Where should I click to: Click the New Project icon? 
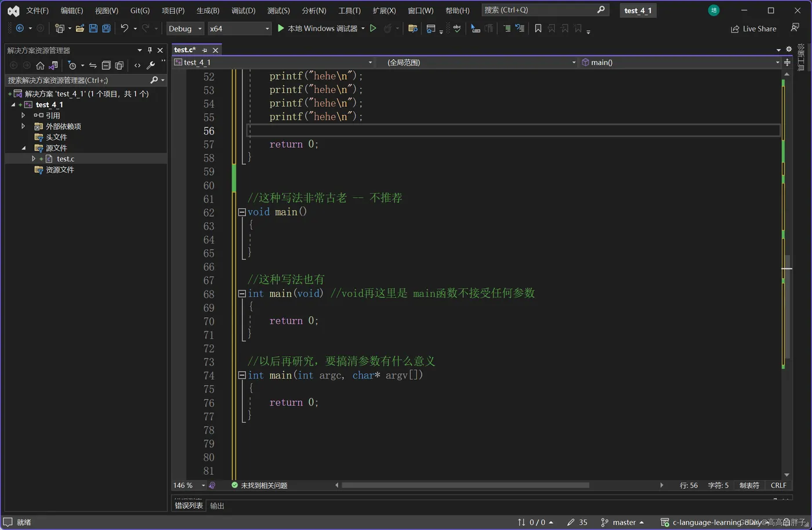pos(59,28)
